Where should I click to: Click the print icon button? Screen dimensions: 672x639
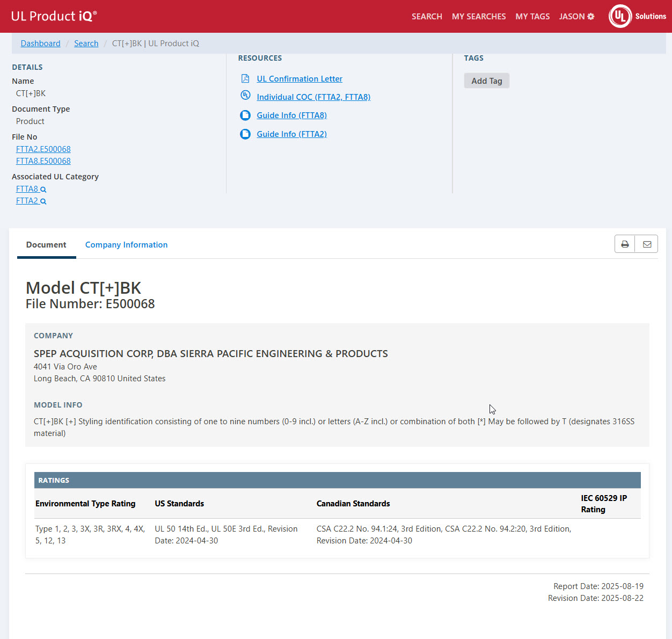coord(625,244)
